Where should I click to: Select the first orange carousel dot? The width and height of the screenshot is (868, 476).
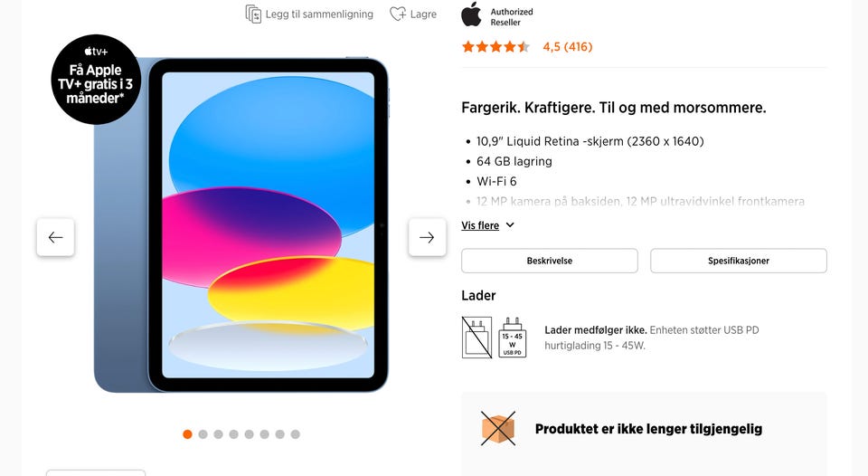[x=188, y=434]
